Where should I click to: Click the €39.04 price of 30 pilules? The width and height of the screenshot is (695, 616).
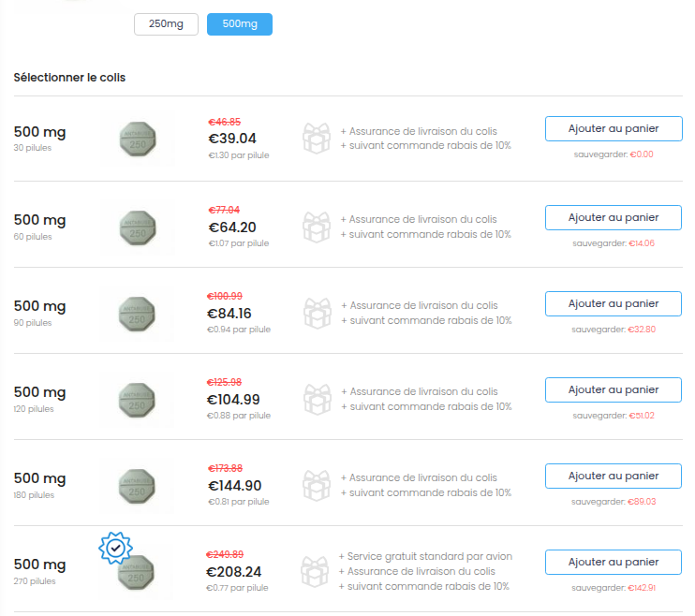coord(231,139)
